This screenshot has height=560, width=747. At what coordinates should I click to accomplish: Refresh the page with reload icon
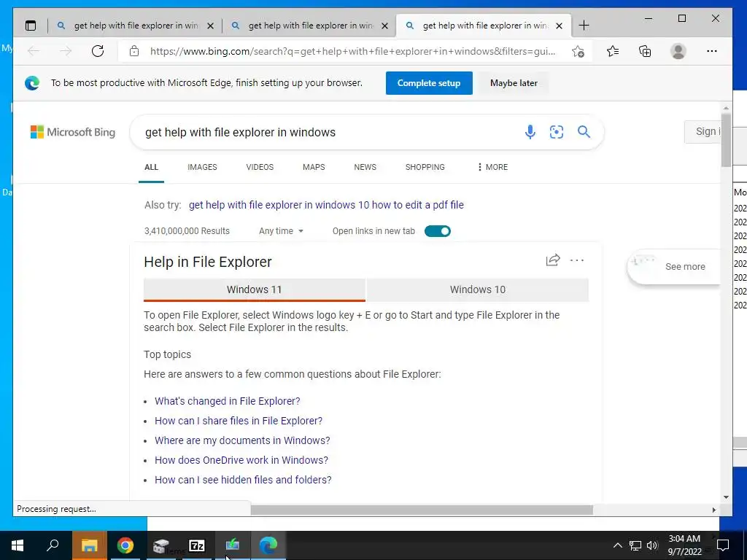98,51
